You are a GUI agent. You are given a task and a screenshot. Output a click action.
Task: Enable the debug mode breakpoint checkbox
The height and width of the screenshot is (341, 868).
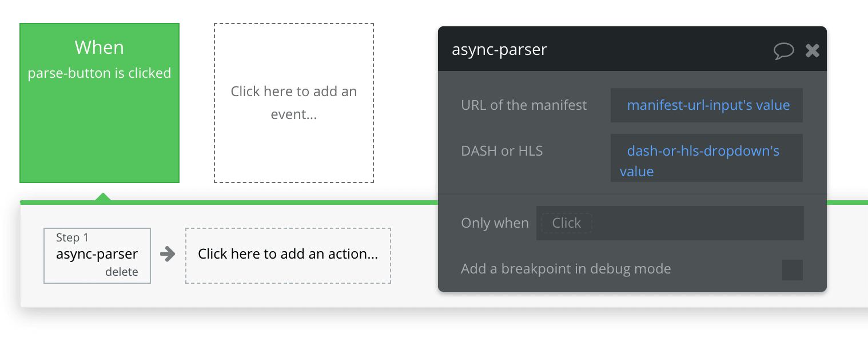coord(792,269)
